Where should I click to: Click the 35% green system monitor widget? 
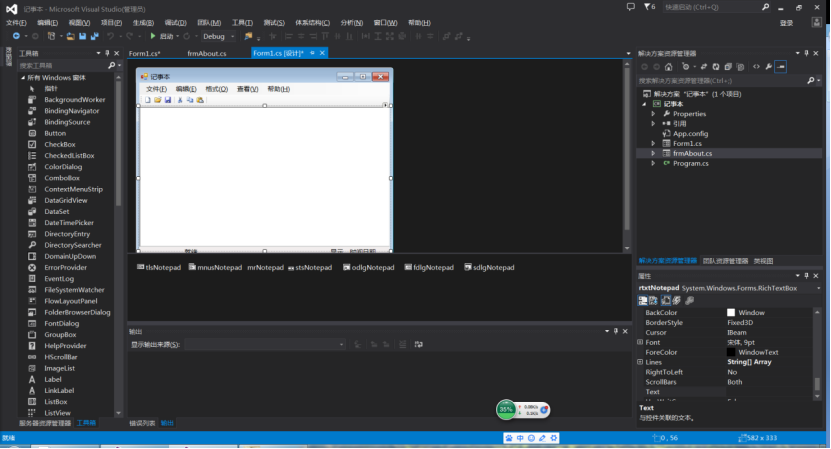pos(506,410)
